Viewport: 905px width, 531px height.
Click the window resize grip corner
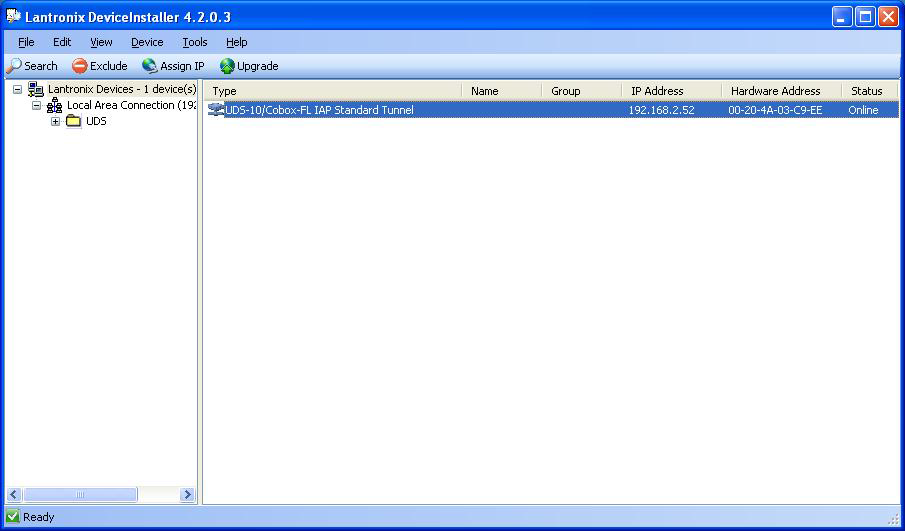[x=893, y=518]
